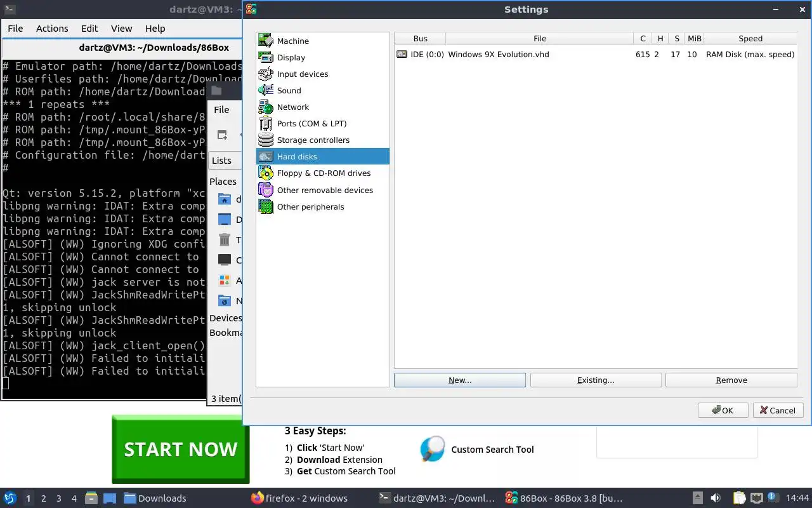Click the green START NOW banner
Viewport: 812px width, 508px height.
[x=181, y=449]
